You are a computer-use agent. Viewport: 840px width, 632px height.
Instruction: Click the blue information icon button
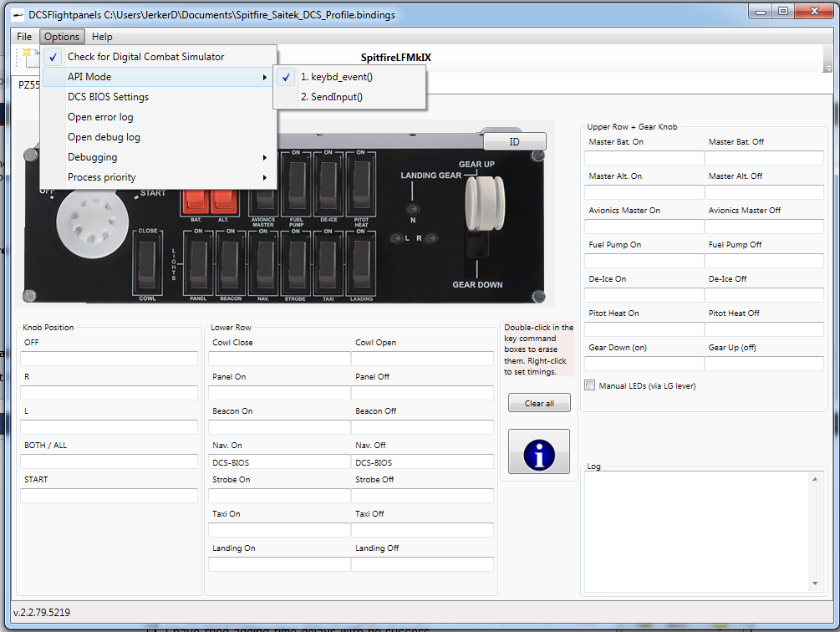(539, 451)
